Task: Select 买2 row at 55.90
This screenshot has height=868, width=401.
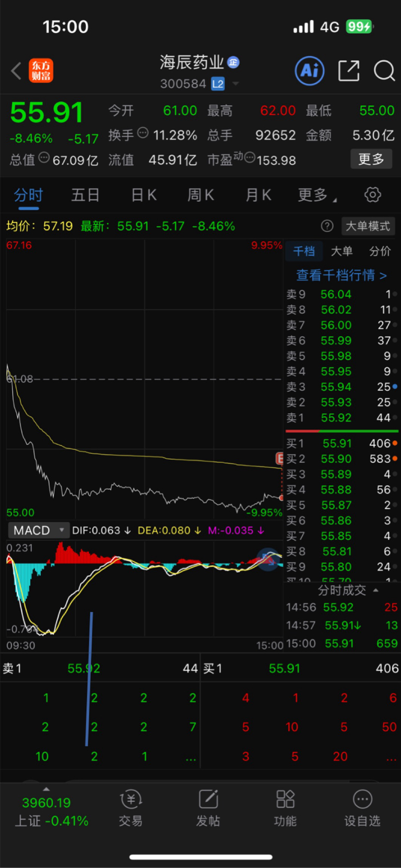Action: point(342,459)
